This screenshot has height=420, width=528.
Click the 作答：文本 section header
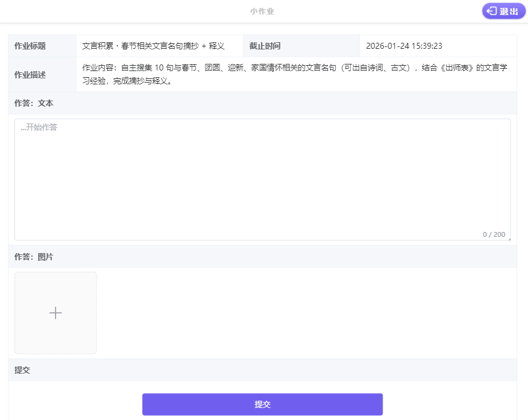tap(34, 103)
